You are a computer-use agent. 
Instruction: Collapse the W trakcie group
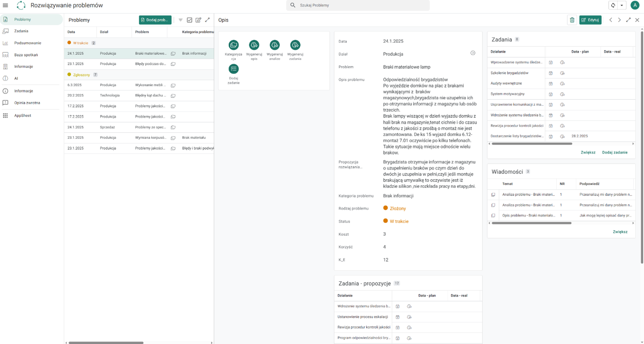(x=81, y=43)
